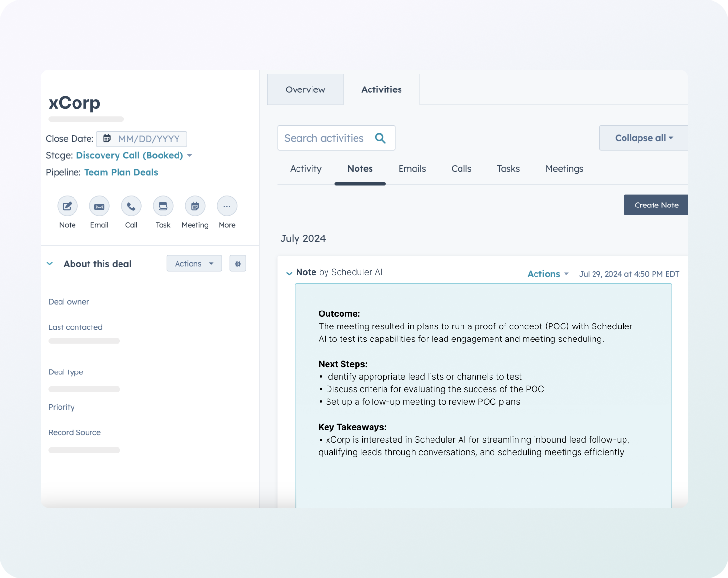Open the note's Actions dropdown
This screenshot has width=728, height=578.
click(x=548, y=274)
